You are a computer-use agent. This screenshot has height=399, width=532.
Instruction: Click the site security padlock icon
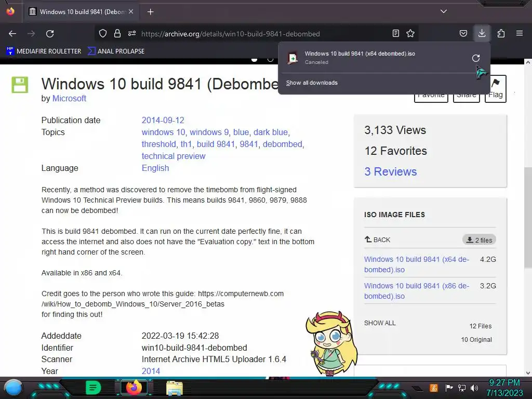click(117, 33)
